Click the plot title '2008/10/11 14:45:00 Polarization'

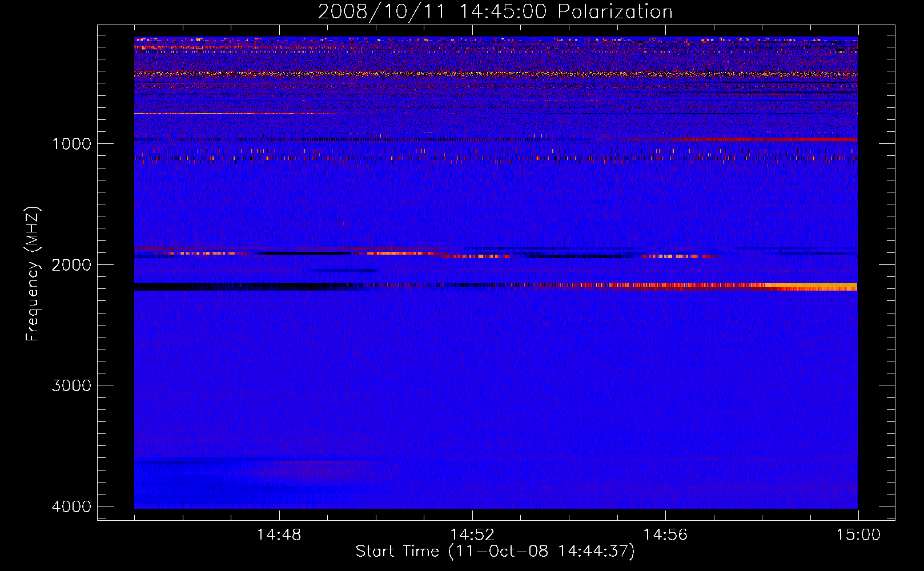(495, 12)
